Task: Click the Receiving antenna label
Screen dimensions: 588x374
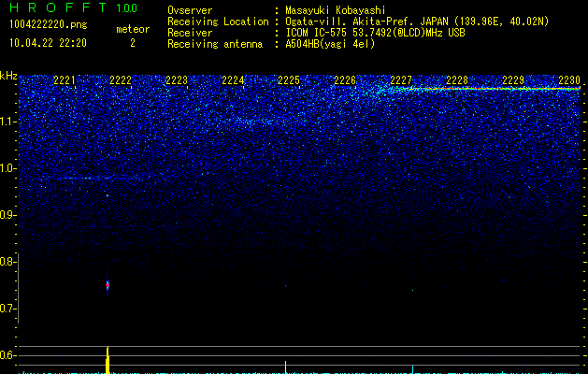Action: pyautogui.click(x=215, y=44)
